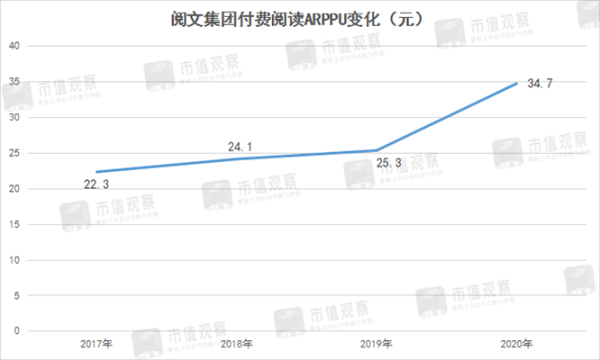Select the 0 y-axis tick label
Screen dimensions: 600x360
pyautogui.click(x=16, y=331)
